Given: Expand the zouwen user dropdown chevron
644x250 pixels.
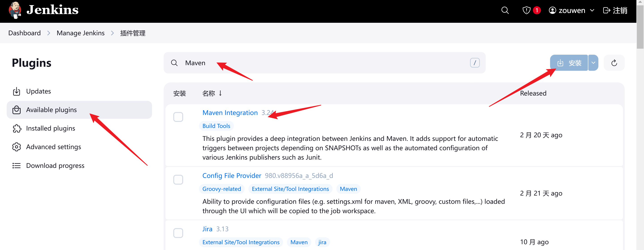Looking at the screenshot, I should pyautogui.click(x=592, y=10).
